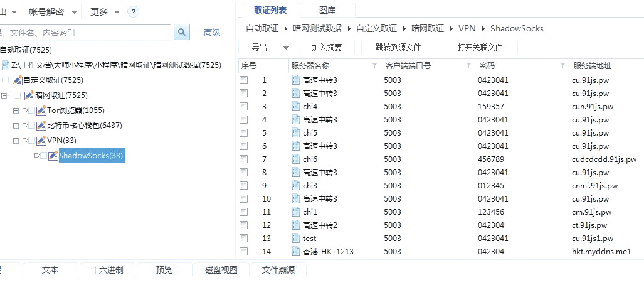Open the 导出 dropdown button
The height and width of the screenshot is (285, 644).
(x=265, y=47)
